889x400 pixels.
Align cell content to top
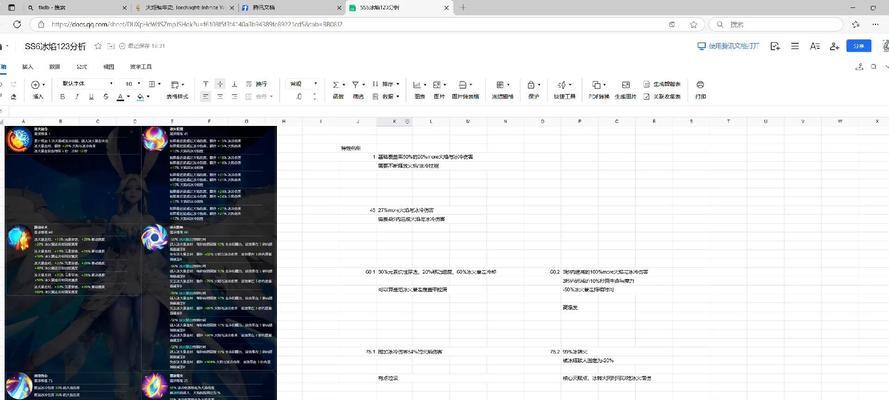[x=205, y=84]
